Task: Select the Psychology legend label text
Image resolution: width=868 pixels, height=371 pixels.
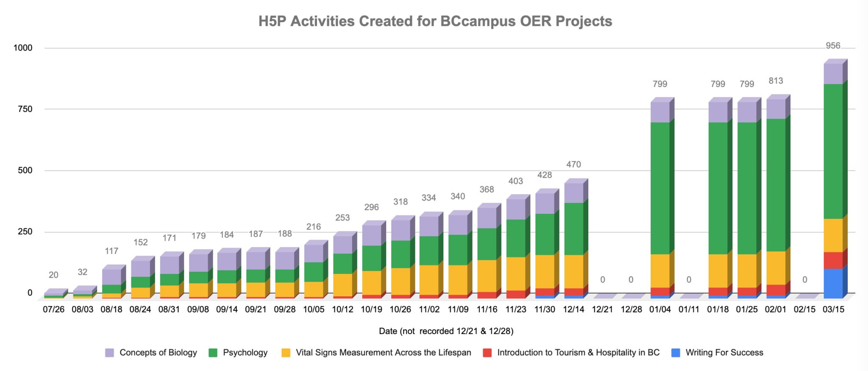Action: pyautogui.click(x=245, y=353)
